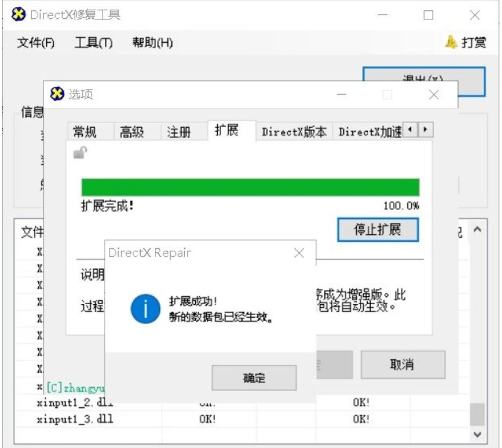This screenshot has width=502, height=448.
Task: Click the 取消 button in options
Action: [x=402, y=364]
